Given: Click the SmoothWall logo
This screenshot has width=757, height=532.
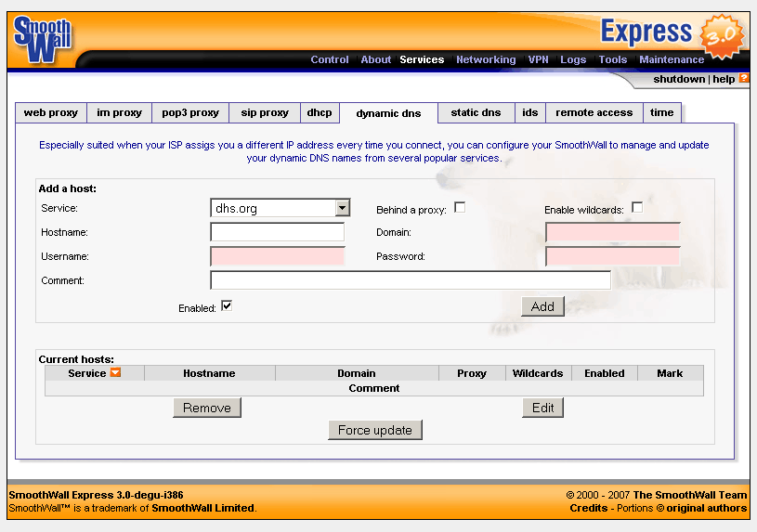Looking at the screenshot, I should point(43,40).
